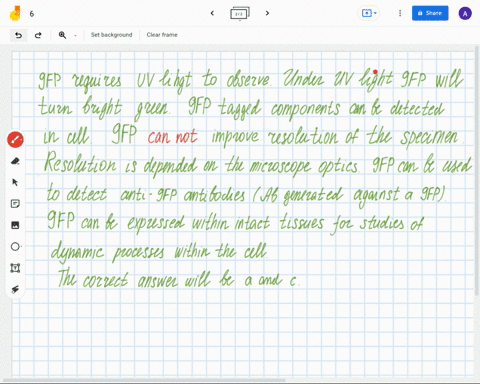
Task: Expand the zoom level dropdown
Action: 75,35
